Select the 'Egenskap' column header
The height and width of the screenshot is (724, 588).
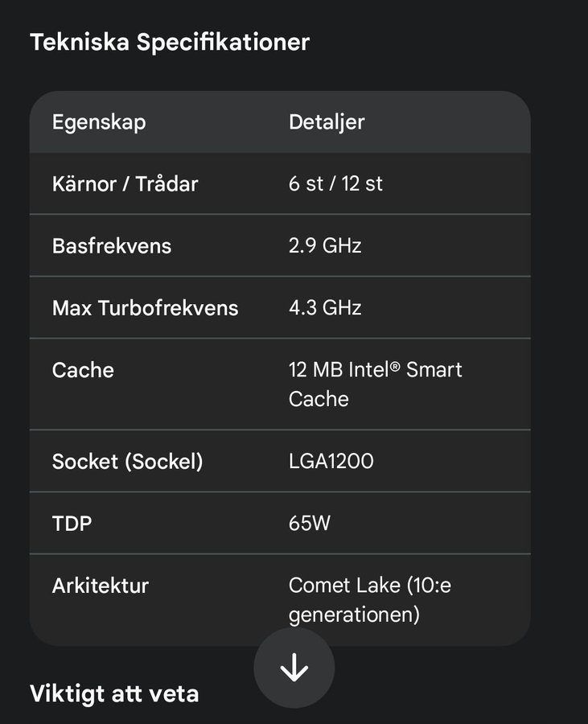(x=99, y=122)
